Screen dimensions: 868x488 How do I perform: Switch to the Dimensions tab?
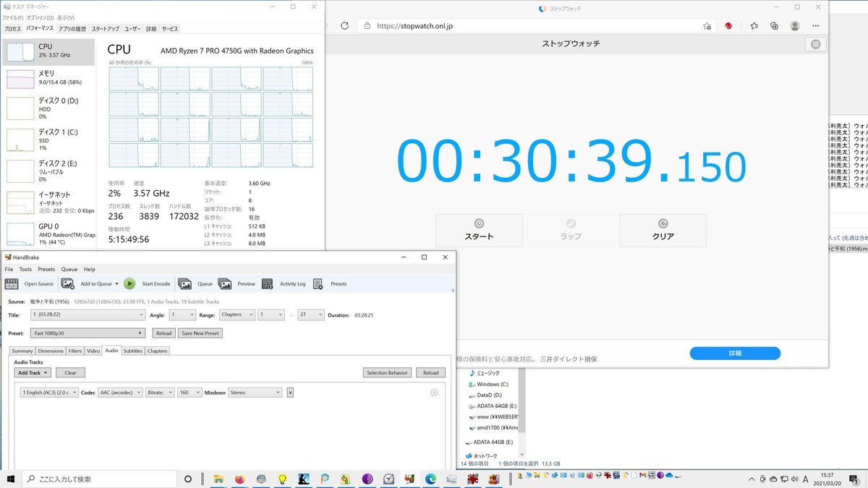coord(51,351)
